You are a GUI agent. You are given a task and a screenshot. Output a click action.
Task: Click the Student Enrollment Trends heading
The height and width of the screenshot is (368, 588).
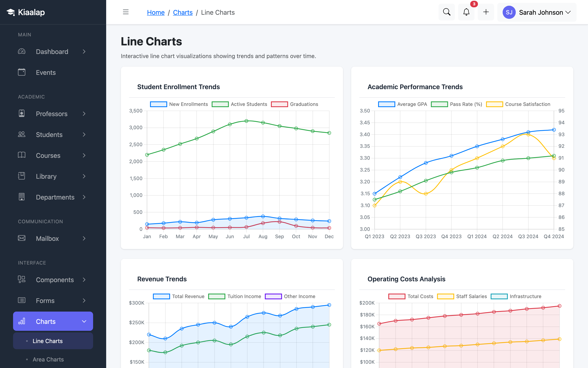(179, 87)
